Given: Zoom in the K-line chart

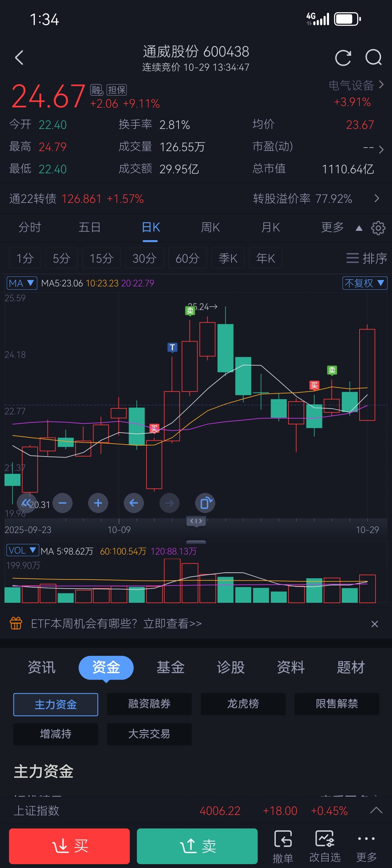Looking at the screenshot, I should pos(98,503).
